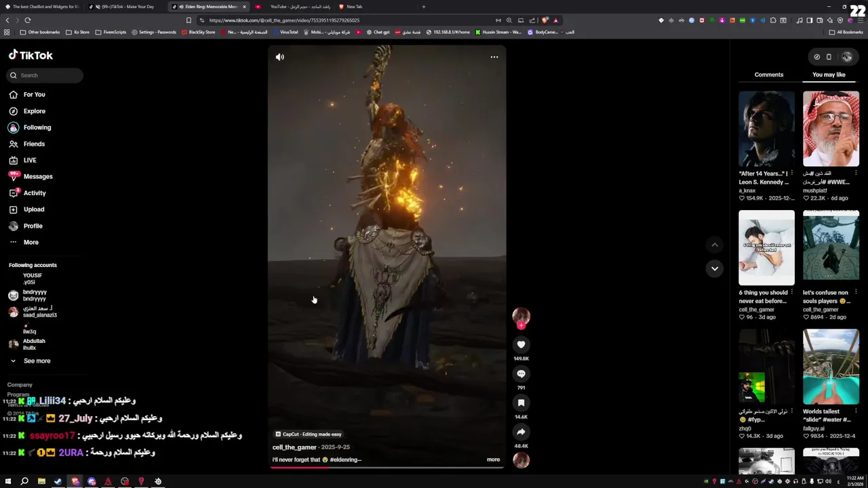
Task: Seek on the video progress bar
Action: pos(387,468)
